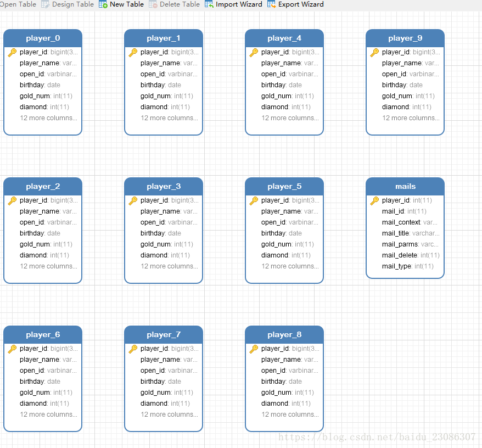Click the Import Wizard toolbar icon
This screenshot has height=448, width=482.
click(209, 4)
